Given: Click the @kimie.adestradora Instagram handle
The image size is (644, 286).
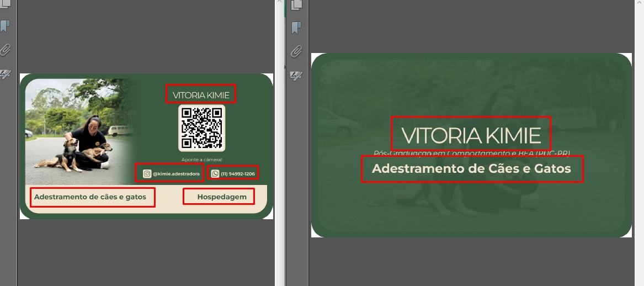Looking at the screenshot, I should pyautogui.click(x=175, y=173).
